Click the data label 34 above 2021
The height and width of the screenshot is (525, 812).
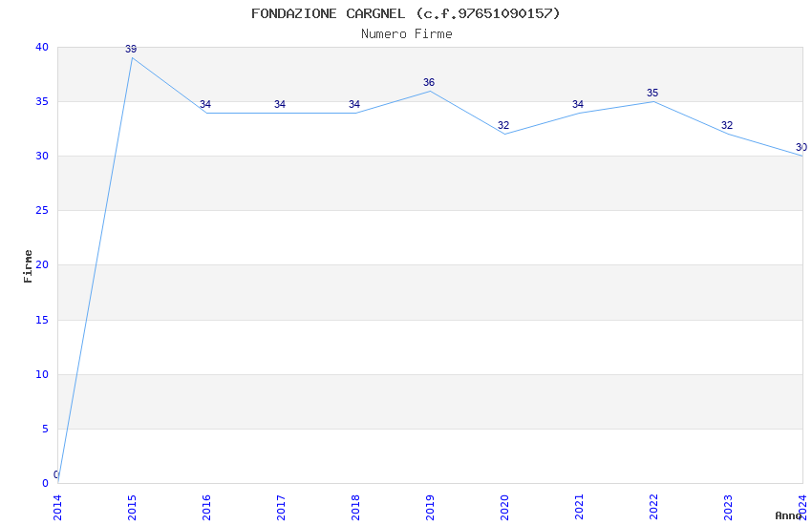click(578, 104)
